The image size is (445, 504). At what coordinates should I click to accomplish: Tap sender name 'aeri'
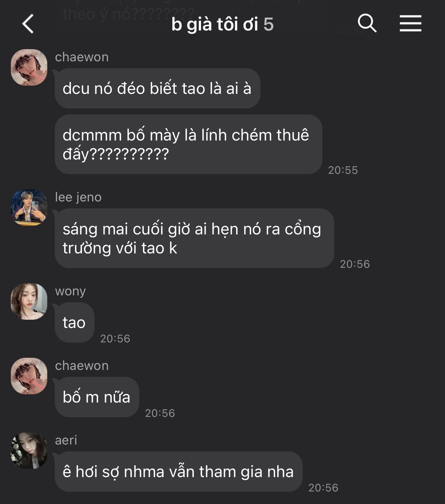(66, 440)
